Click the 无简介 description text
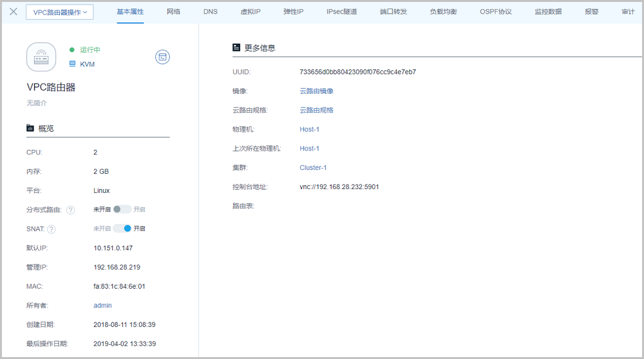Screen dimensions: 644x359 point(37,103)
